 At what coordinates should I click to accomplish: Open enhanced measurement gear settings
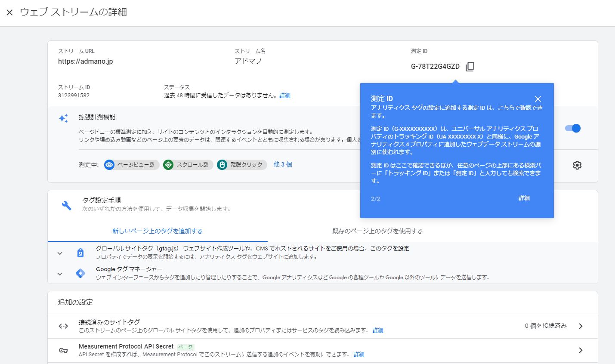coord(577,165)
